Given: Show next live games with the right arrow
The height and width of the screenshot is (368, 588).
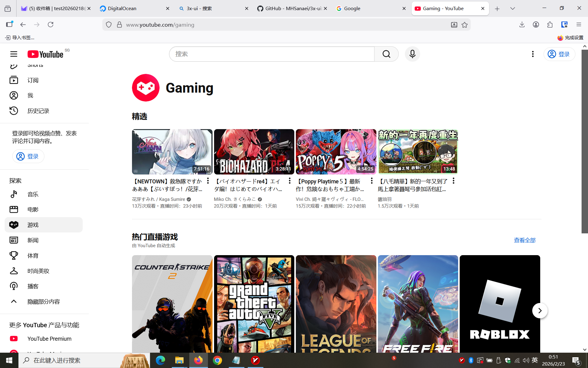Looking at the screenshot, I should 540,311.
